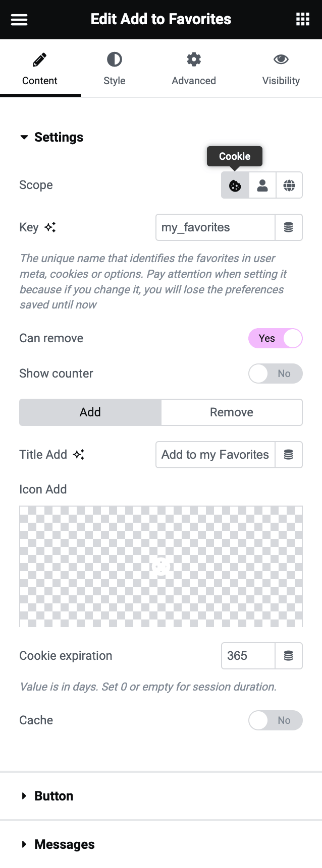Click dynamic tags icon for Cookie expiration

point(289,656)
